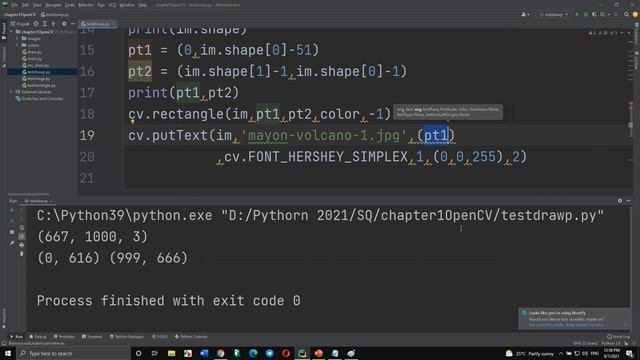The height and width of the screenshot is (360, 640).
Task: Open the Navigate menu
Action: [x=53, y=5]
